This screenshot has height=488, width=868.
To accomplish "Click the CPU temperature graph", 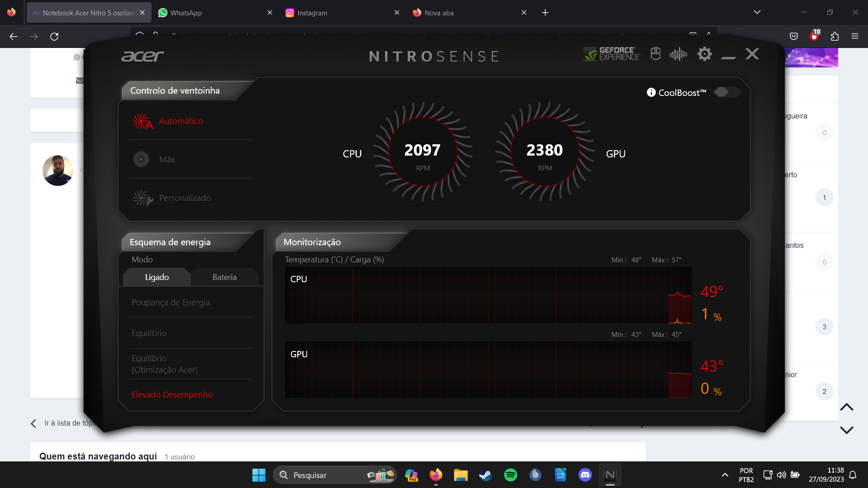I will (488, 295).
